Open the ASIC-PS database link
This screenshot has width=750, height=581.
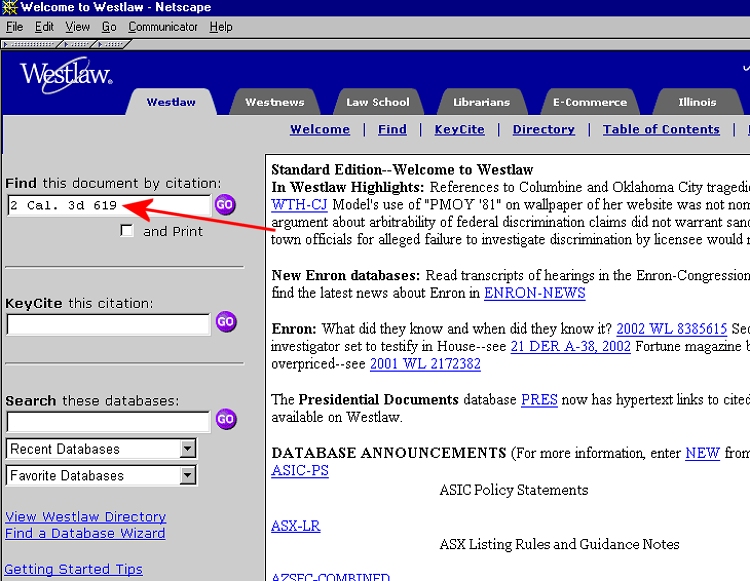point(300,471)
